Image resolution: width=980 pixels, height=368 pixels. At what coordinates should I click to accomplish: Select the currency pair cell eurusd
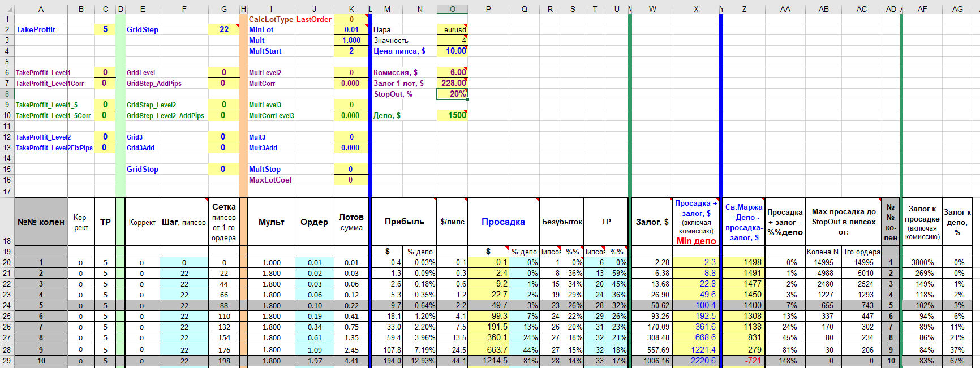(452, 29)
